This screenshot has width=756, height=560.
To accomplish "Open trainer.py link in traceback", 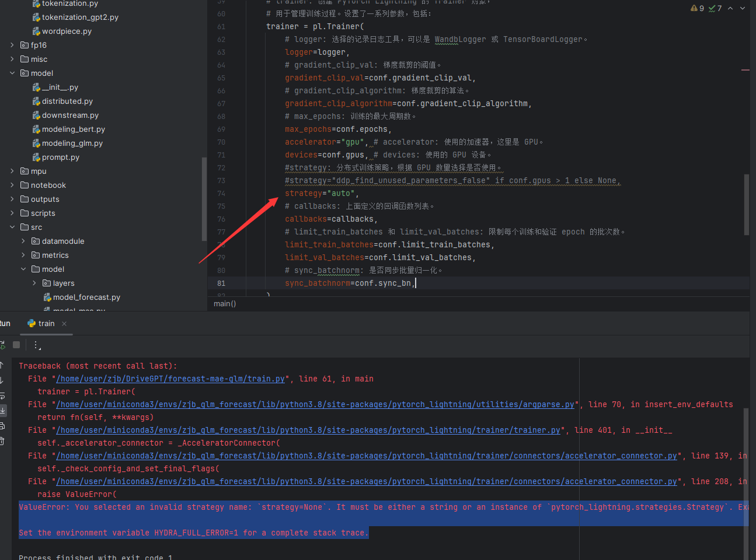I will [x=308, y=430].
